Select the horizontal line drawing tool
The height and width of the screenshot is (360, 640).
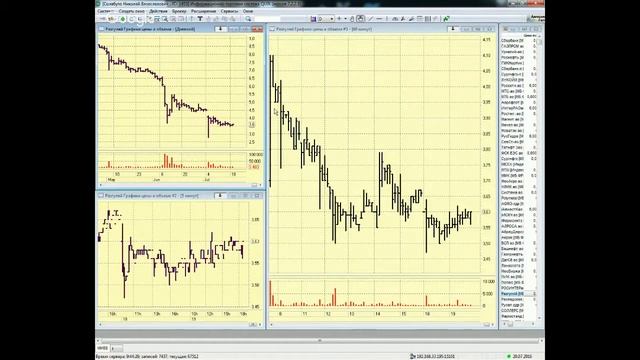point(380,19)
